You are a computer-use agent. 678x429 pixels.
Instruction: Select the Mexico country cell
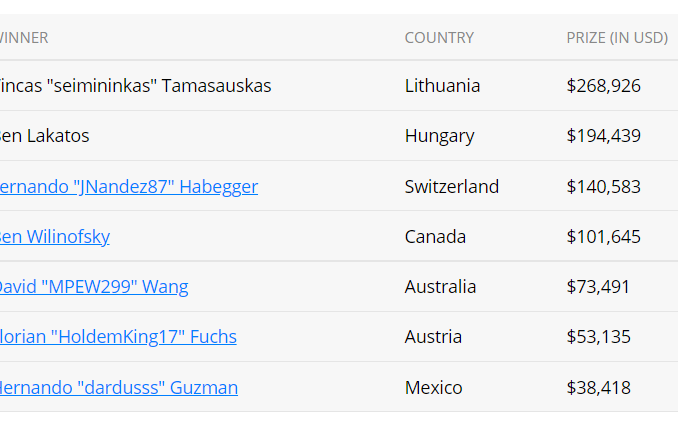click(433, 387)
